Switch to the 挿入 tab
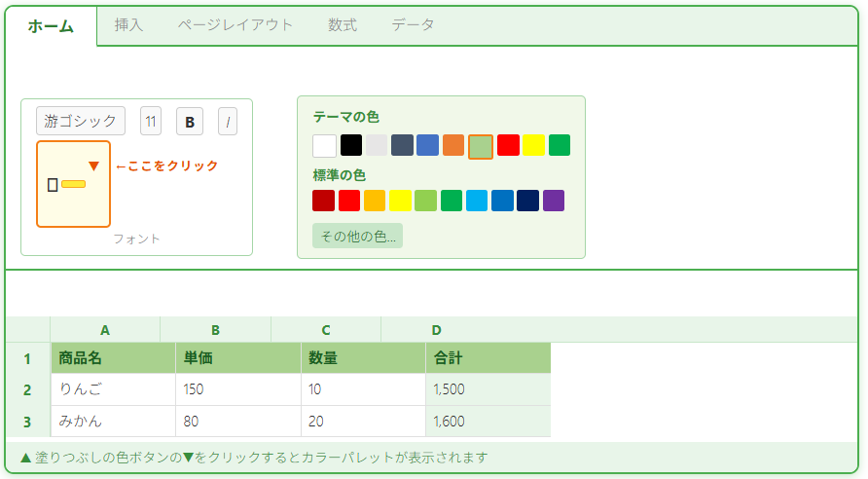868x479 pixels. (128, 25)
